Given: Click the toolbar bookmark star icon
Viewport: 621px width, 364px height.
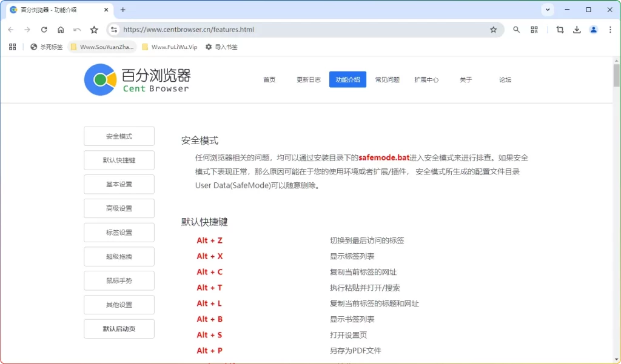Looking at the screenshot, I should coord(94,30).
